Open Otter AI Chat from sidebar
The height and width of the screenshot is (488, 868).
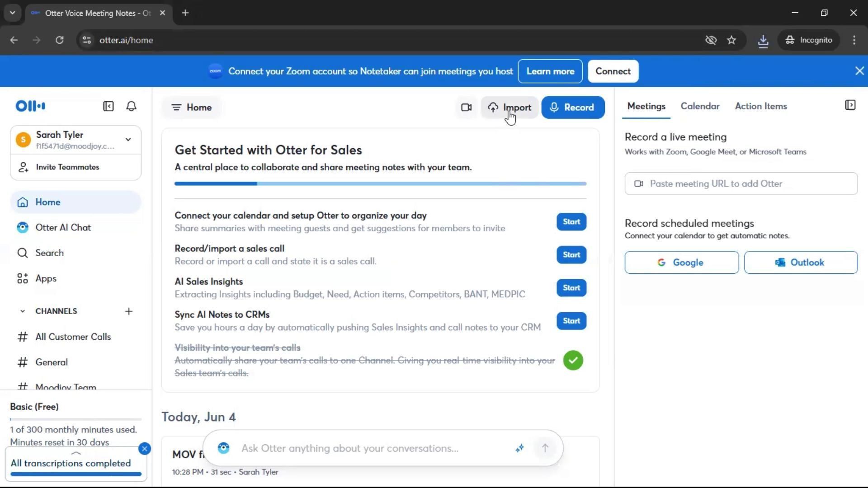pyautogui.click(x=63, y=228)
